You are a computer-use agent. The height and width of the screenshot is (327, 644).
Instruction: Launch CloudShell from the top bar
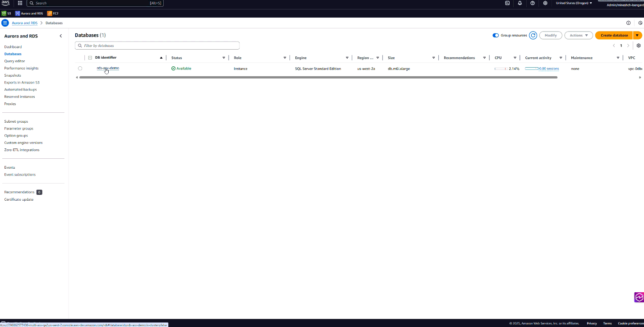[x=507, y=3]
